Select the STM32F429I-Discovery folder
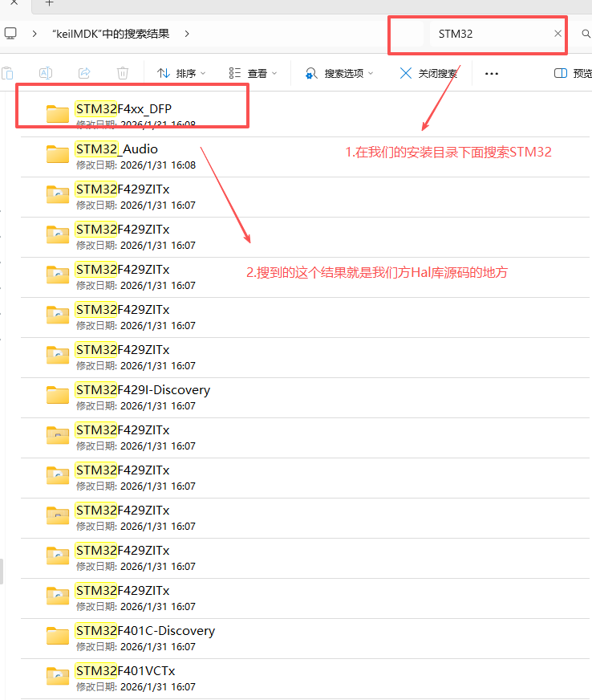This screenshot has height=700, width=592. point(143,390)
